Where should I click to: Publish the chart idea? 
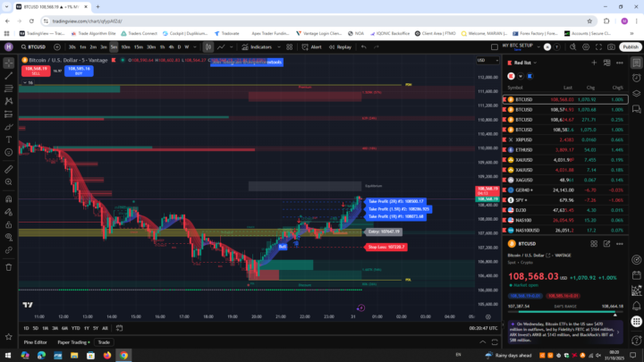point(631,47)
